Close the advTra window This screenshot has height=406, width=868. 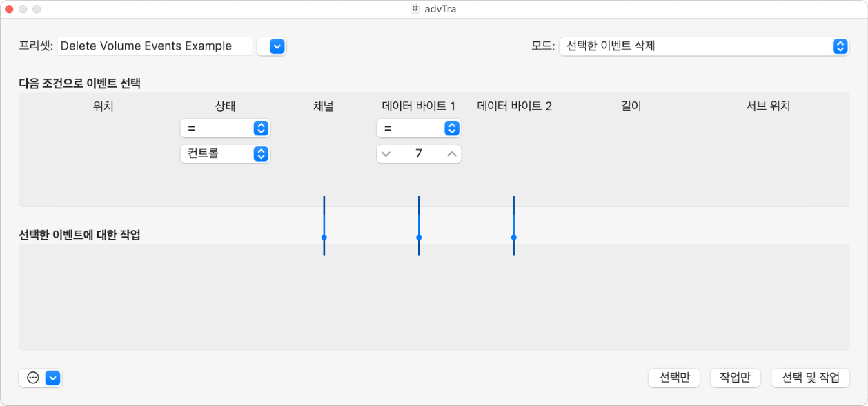click(9, 9)
